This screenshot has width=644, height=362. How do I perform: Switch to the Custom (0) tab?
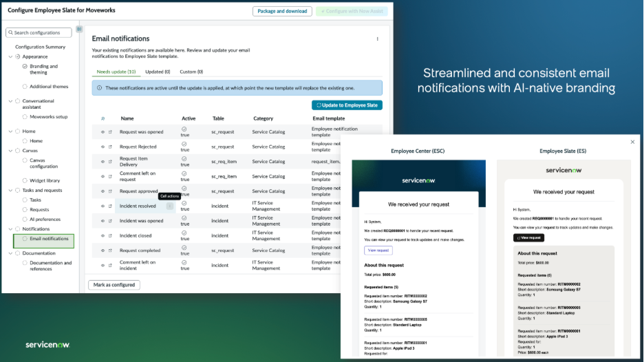(191, 72)
